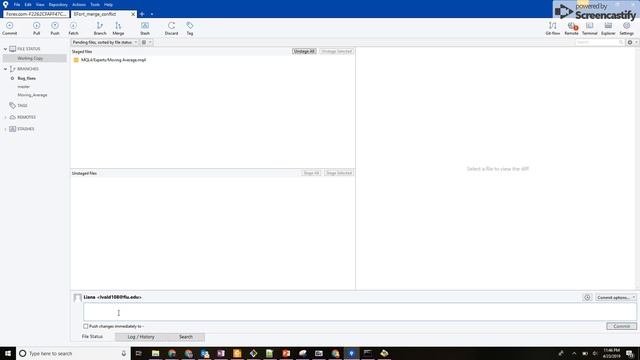Enable Push changes immediately checkbox
Viewport: 640px width, 360px height.
coord(86,326)
